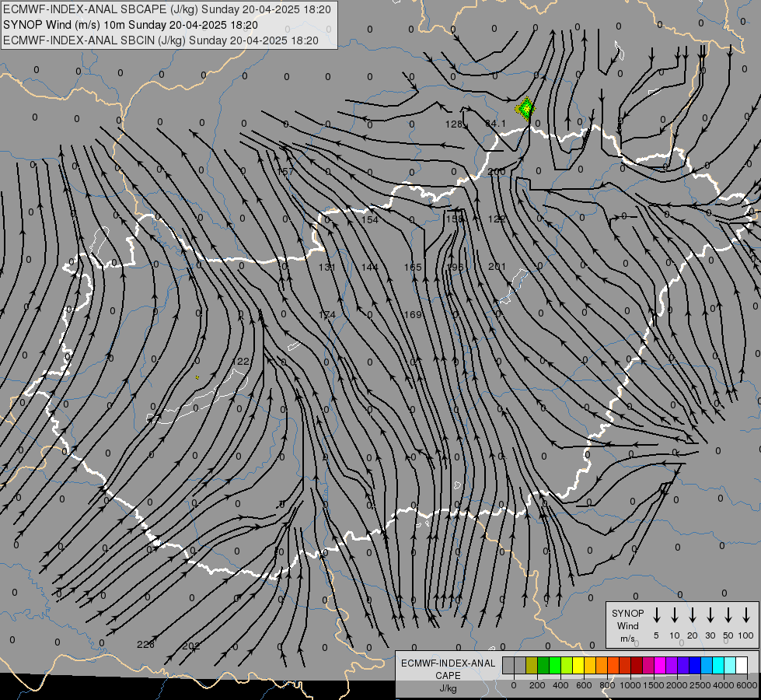
Task: Click the 100 label in wind legend
Action: coord(746,635)
